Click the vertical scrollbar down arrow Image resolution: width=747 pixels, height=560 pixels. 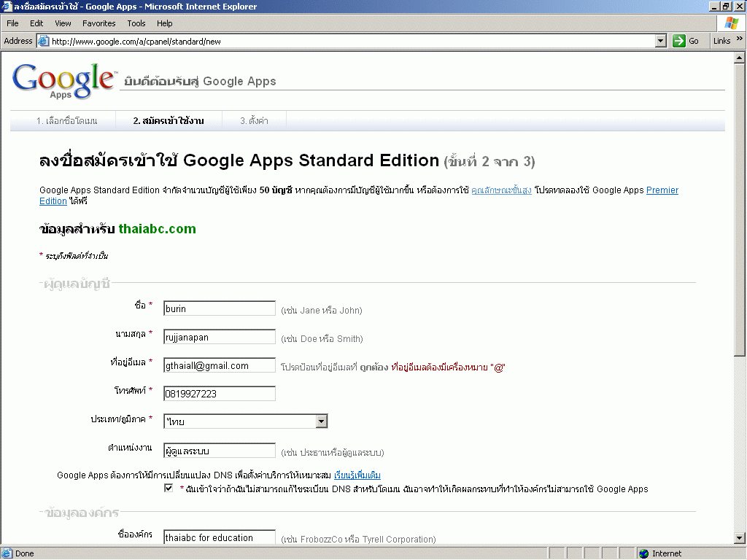tap(740, 538)
